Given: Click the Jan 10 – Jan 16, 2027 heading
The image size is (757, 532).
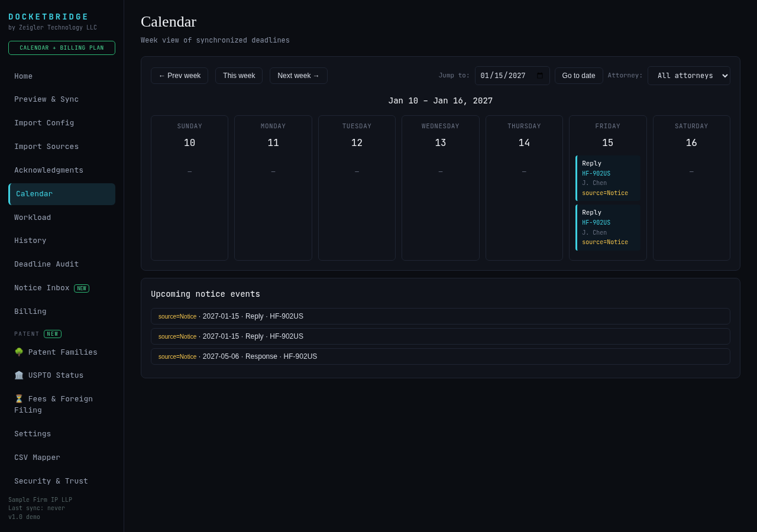Looking at the screenshot, I should [x=441, y=101].
